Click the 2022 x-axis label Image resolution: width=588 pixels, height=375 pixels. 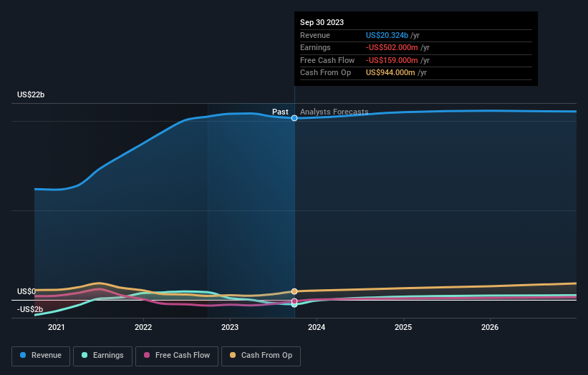[x=143, y=327]
